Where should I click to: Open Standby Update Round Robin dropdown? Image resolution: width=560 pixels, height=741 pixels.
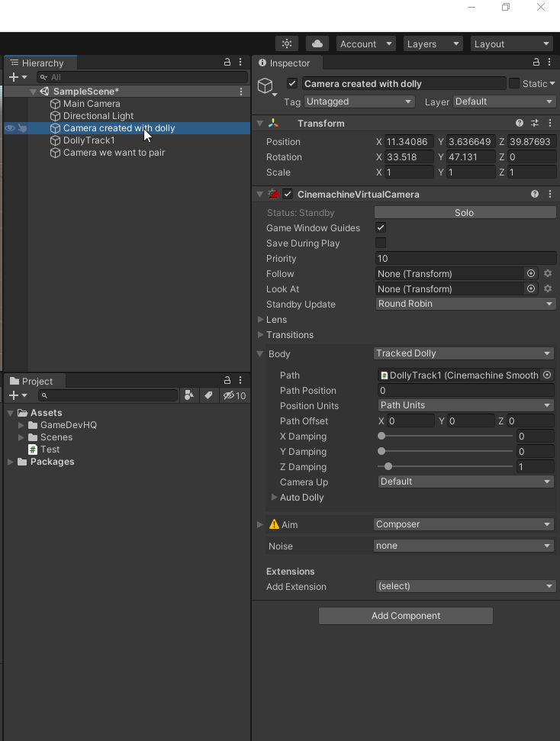coord(465,304)
